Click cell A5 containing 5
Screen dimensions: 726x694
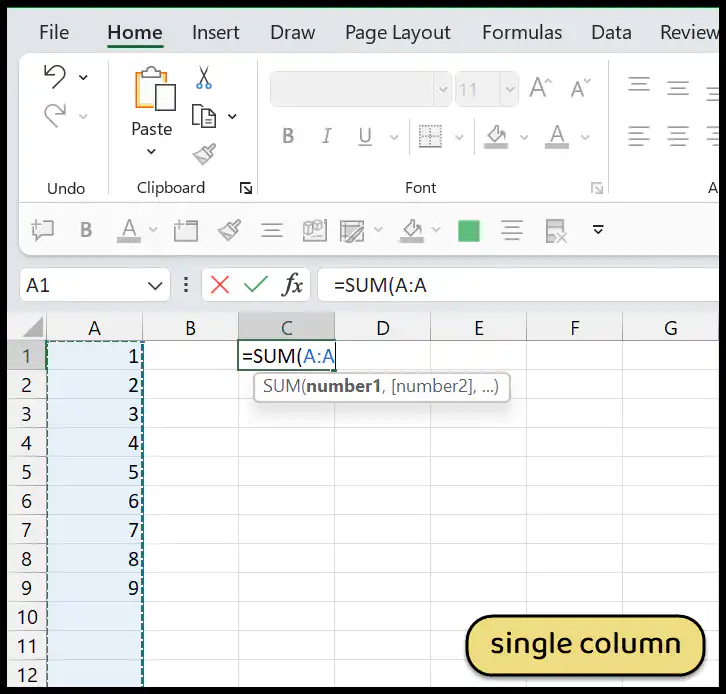95,472
